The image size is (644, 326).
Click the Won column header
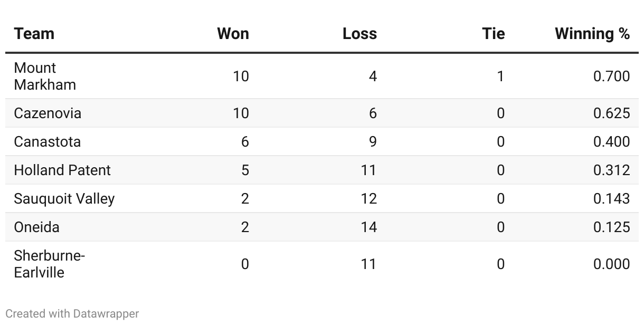[233, 34]
